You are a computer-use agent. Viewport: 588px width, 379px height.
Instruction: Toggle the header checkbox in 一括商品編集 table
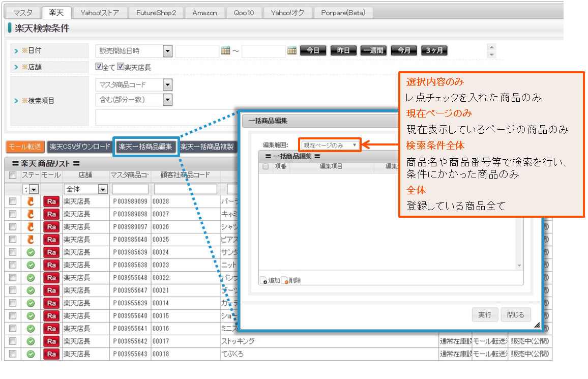[x=266, y=166]
